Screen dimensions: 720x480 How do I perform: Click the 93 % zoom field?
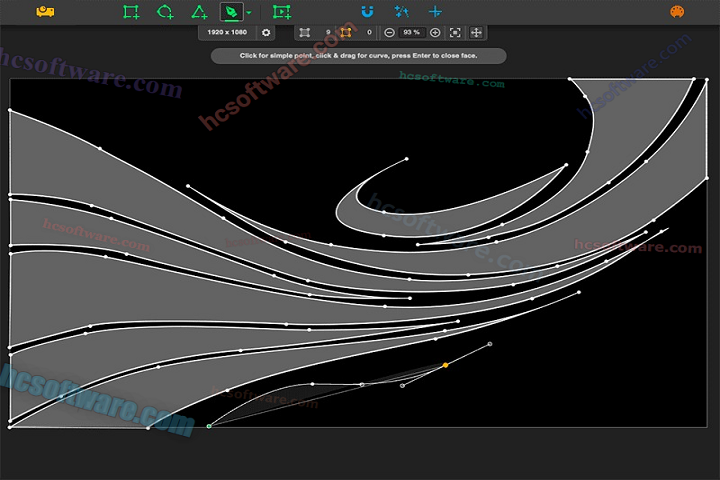pos(412,33)
